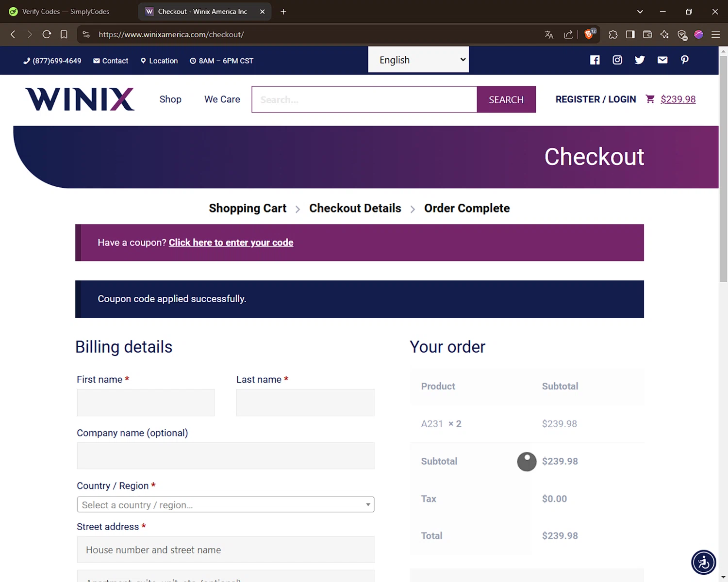The width and height of the screenshot is (728, 582).
Task: Close the Checkout Winix America tab
Action: pos(262,12)
